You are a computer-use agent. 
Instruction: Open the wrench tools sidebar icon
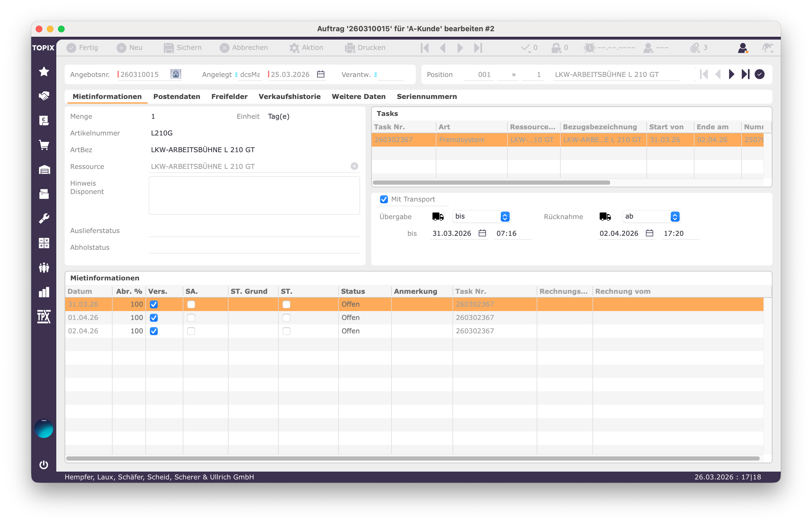[x=44, y=219]
